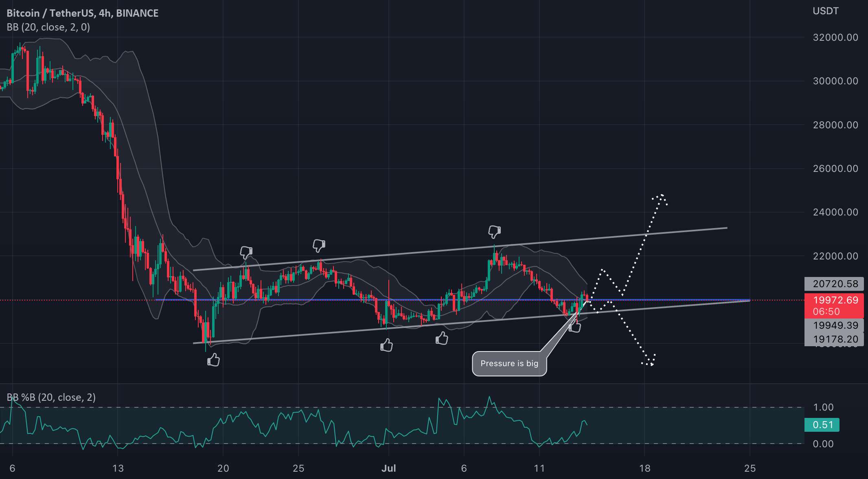Open the "BB %B (20, close, 2)" indicator legend

point(51,397)
